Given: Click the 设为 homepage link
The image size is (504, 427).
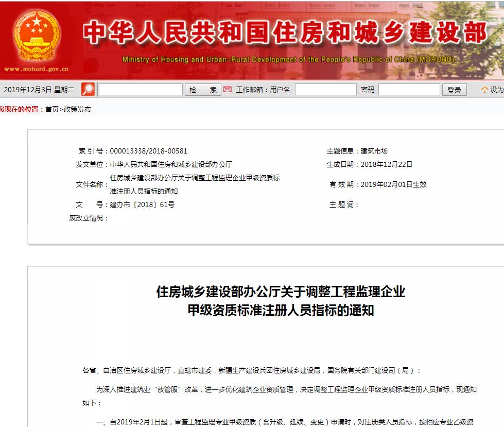Looking at the screenshot, I should pos(497,90).
